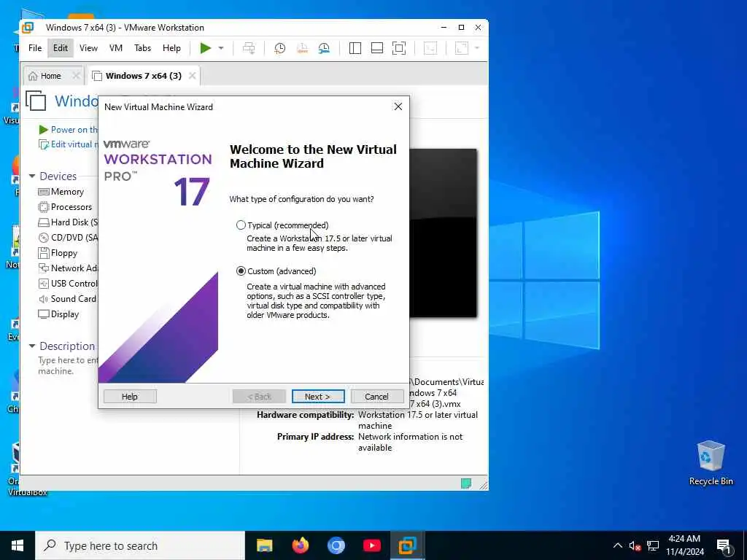Click the taskbar search box

coord(140,545)
